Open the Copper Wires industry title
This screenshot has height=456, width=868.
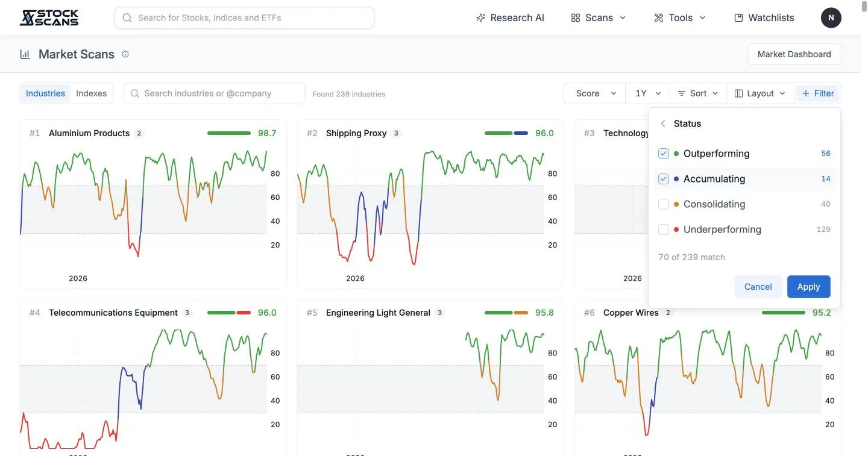click(x=631, y=313)
